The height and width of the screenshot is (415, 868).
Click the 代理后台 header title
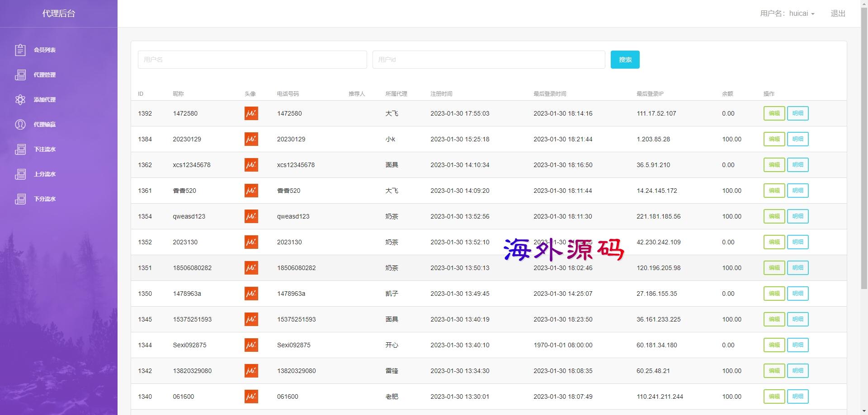[59, 14]
